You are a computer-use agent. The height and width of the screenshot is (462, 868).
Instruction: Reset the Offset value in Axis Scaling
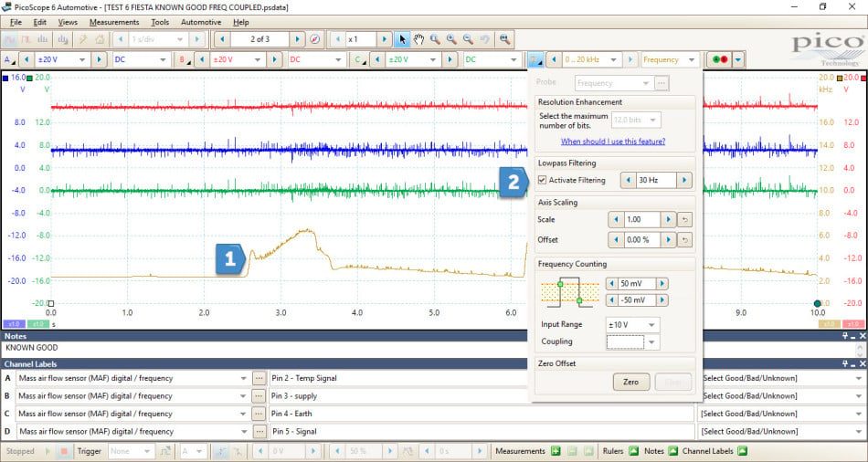point(684,239)
